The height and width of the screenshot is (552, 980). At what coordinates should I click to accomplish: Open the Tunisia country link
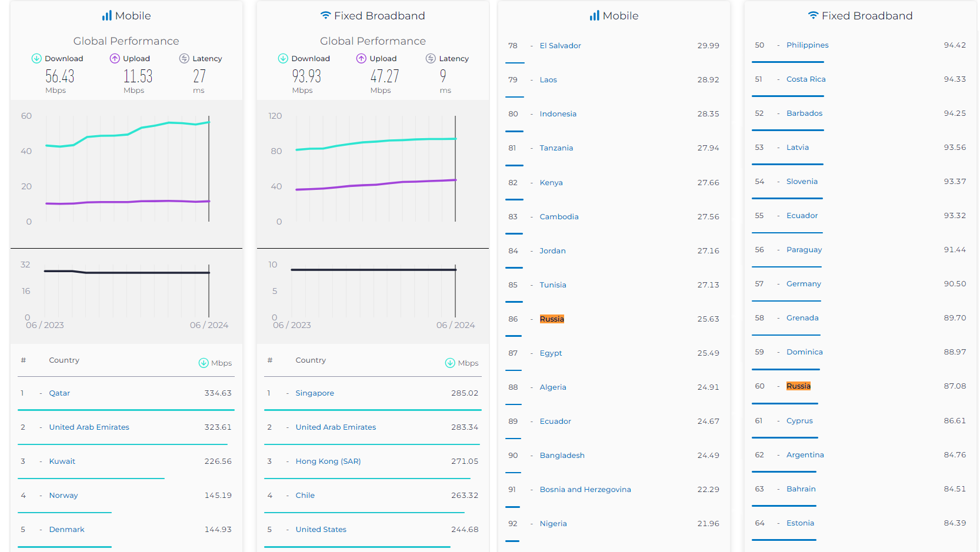coord(553,285)
